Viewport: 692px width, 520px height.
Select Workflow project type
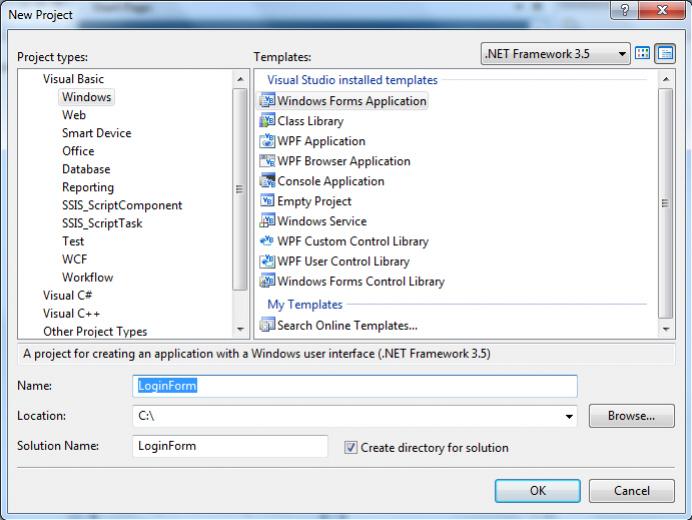click(x=87, y=277)
